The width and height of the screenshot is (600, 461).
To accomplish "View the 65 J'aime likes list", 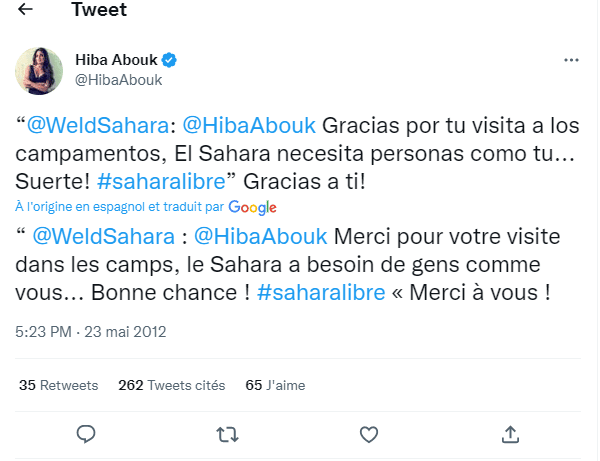I will pos(275,385).
